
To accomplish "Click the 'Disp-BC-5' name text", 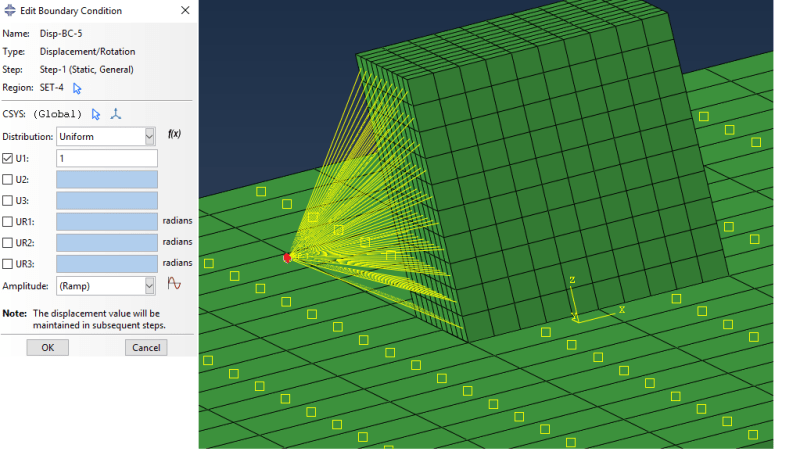I will (x=61, y=34).
